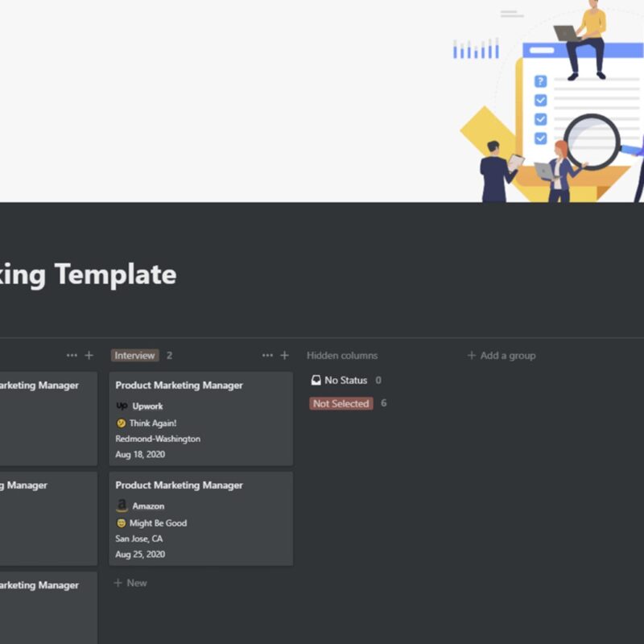Click the Amazon company name
The image size is (644, 644).
[148, 506]
